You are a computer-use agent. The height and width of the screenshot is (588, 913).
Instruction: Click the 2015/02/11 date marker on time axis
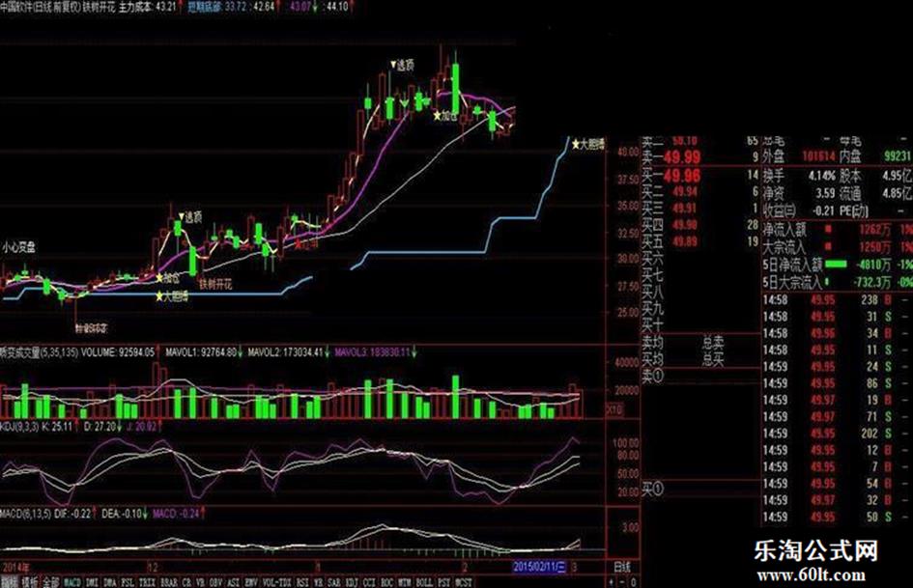coord(539,567)
